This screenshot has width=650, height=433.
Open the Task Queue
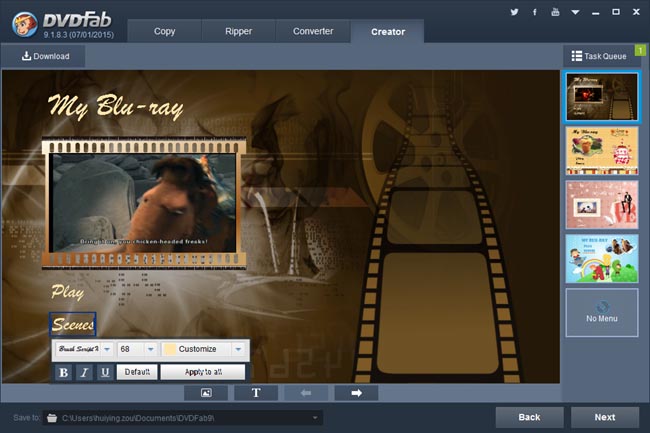pos(599,56)
